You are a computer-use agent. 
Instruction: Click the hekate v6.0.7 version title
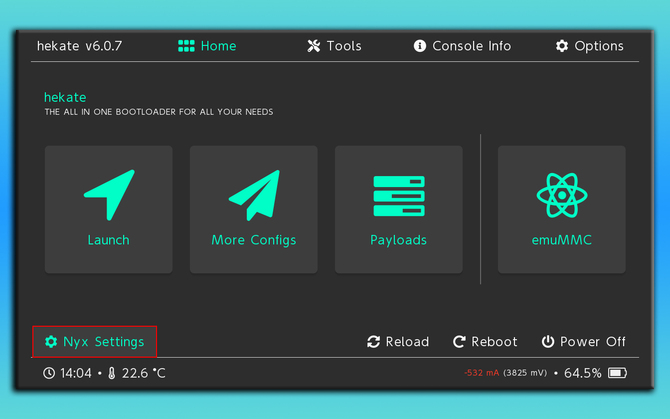[x=79, y=46]
